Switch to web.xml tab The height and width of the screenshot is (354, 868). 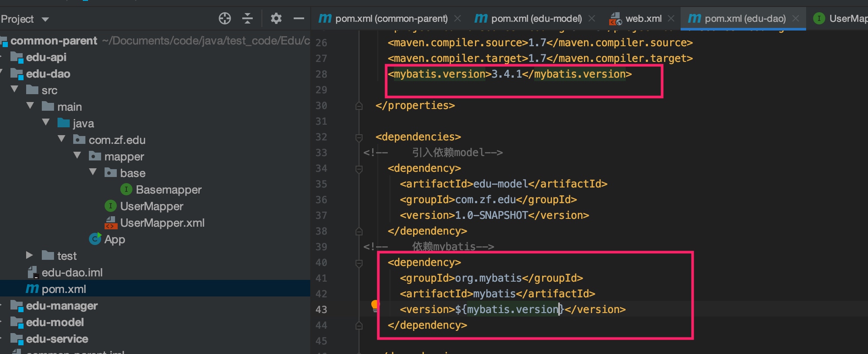[x=643, y=18]
